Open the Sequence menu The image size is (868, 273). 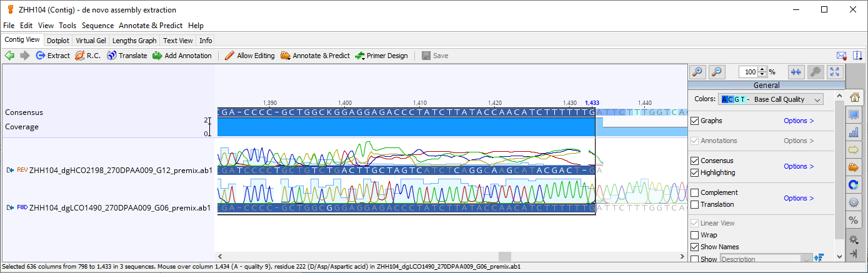[x=97, y=26]
